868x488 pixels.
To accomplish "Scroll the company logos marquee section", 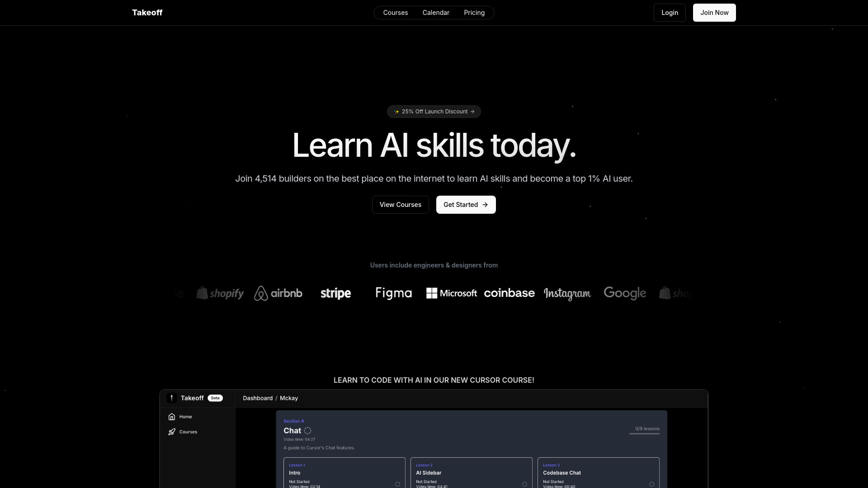I will (x=434, y=292).
